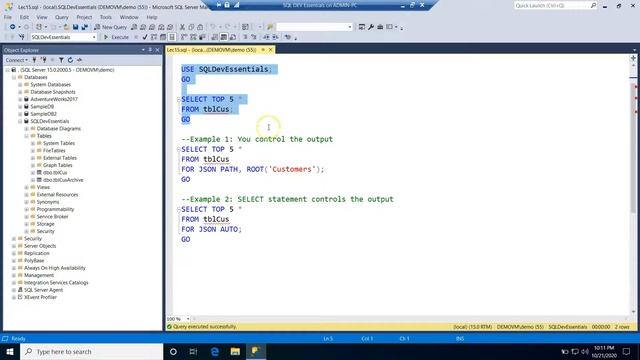Click the Filter funnel icon in Object Explorer

pos(61,60)
